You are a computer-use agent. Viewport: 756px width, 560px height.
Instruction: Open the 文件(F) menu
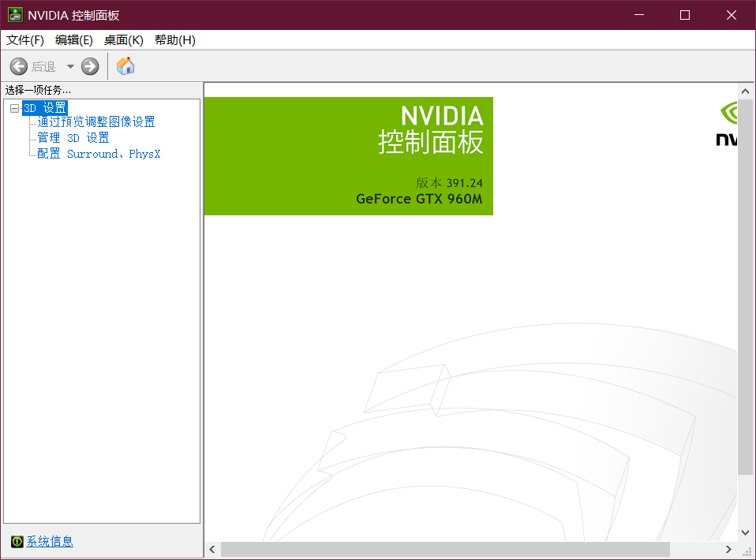25,40
